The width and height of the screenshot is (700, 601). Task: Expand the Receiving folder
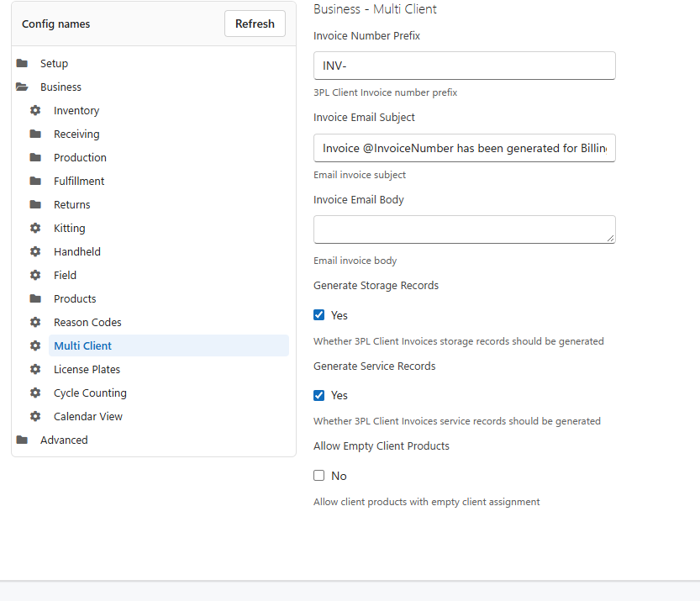click(76, 134)
